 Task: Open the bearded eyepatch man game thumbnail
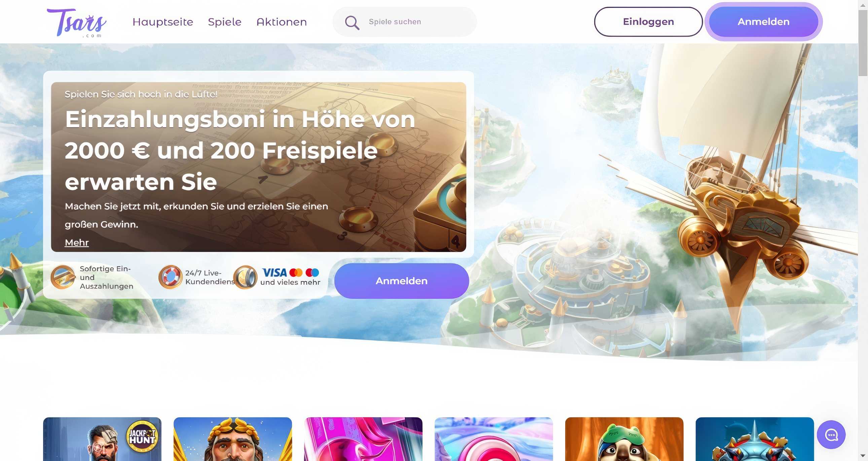(x=102, y=439)
